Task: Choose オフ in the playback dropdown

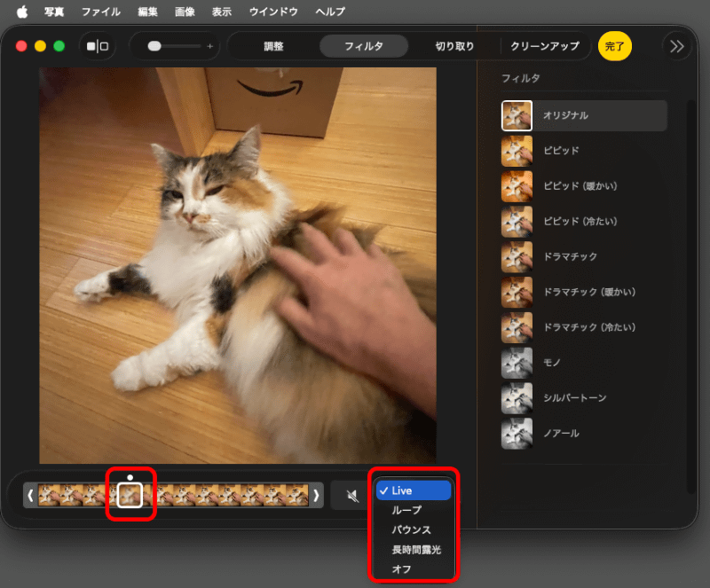Action: pos(414,569)
